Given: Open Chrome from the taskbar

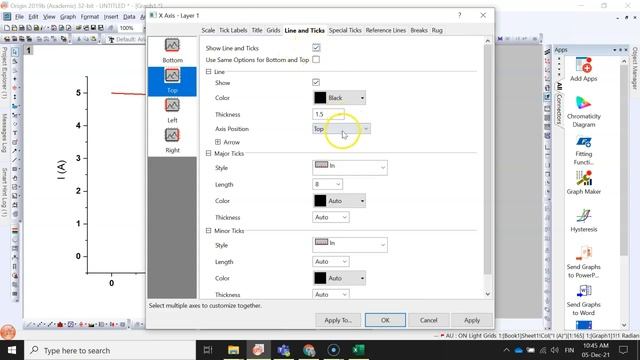Looking at the screenshot, I should (x=309, y=350).
